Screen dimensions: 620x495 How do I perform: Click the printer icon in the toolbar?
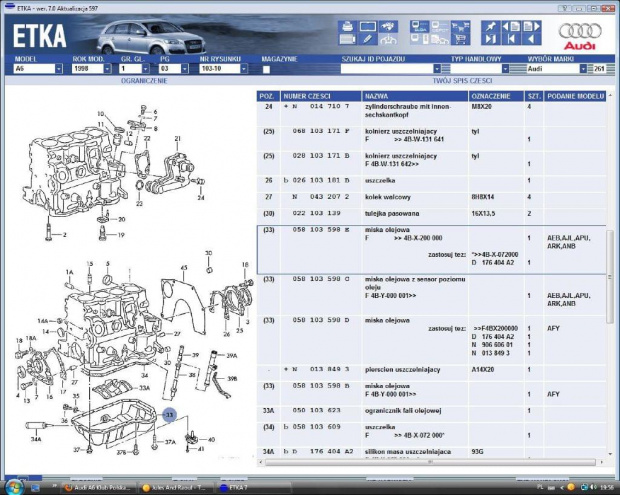(x=348, y=26)
